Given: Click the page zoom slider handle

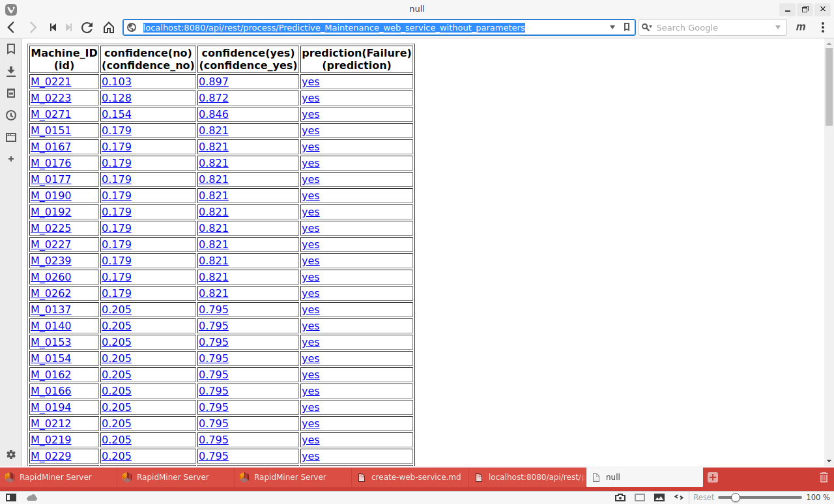Looking at the screenshot, I should (x=736, y=497).
